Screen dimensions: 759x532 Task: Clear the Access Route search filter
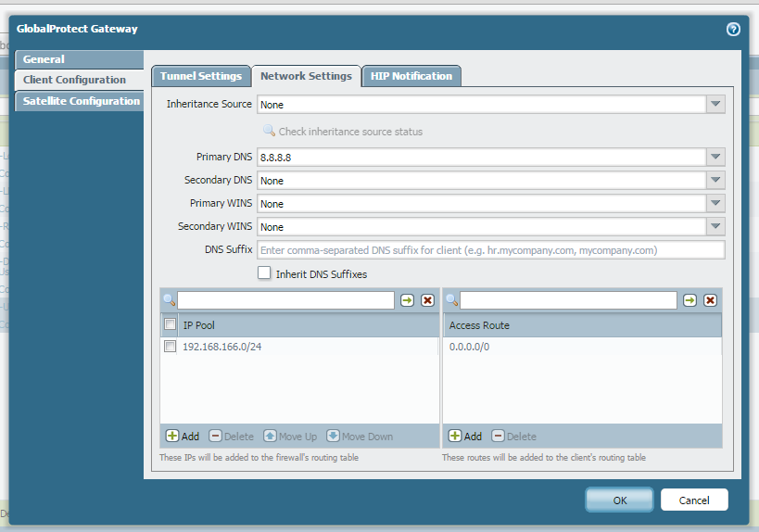pyautogui.click(x=710, y=300)
